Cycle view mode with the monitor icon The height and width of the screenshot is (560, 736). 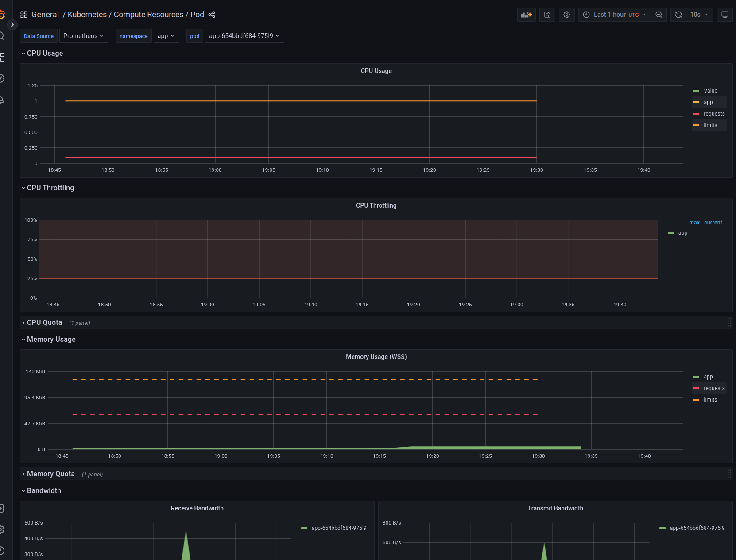point(725,15)
